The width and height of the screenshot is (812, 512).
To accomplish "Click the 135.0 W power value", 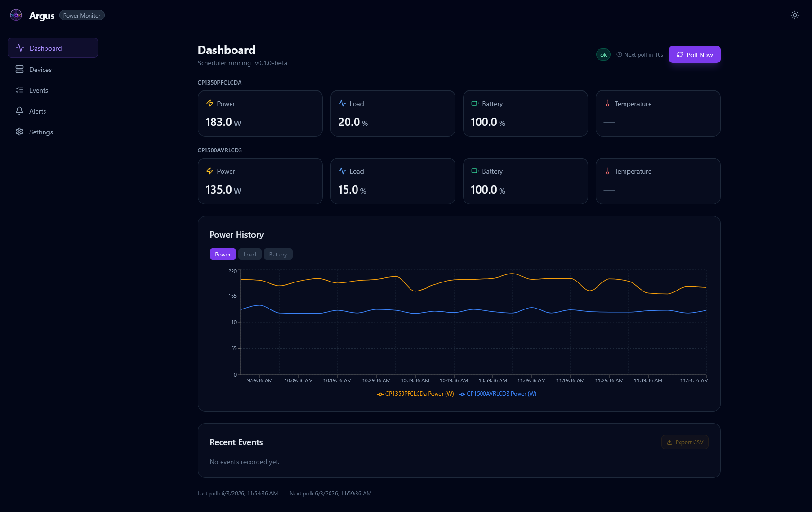I will [223, 190].
